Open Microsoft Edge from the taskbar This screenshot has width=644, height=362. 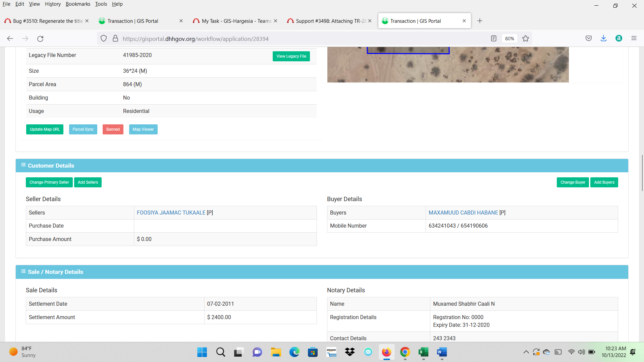click(294, 352)
